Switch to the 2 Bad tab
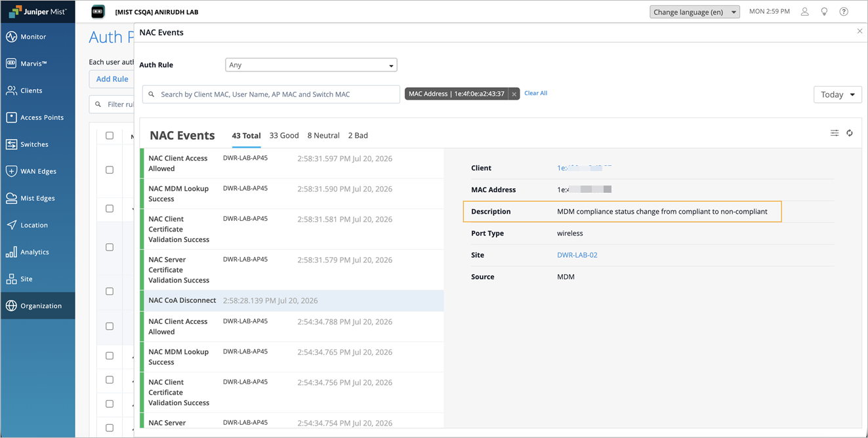868x438 pixels. pos(358,136)
